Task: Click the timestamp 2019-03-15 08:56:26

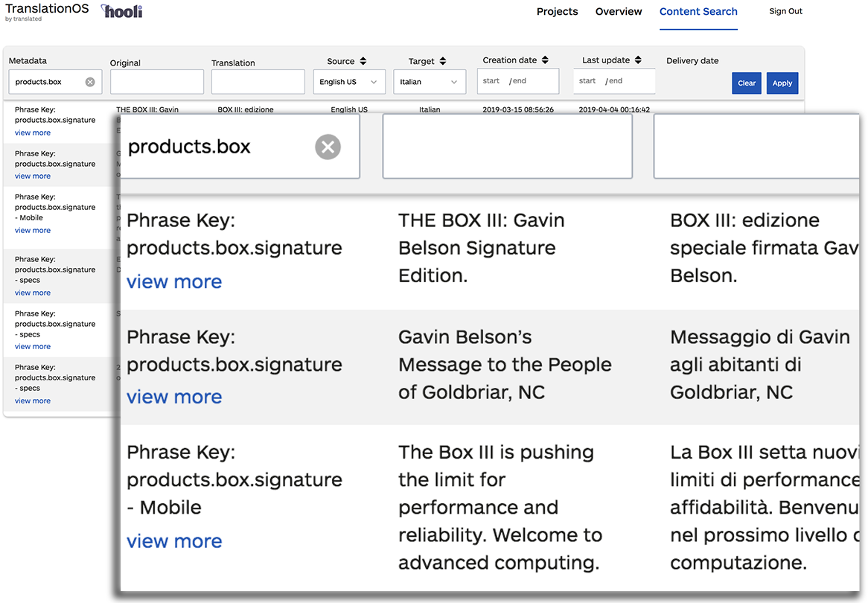Action: point(517,109)
